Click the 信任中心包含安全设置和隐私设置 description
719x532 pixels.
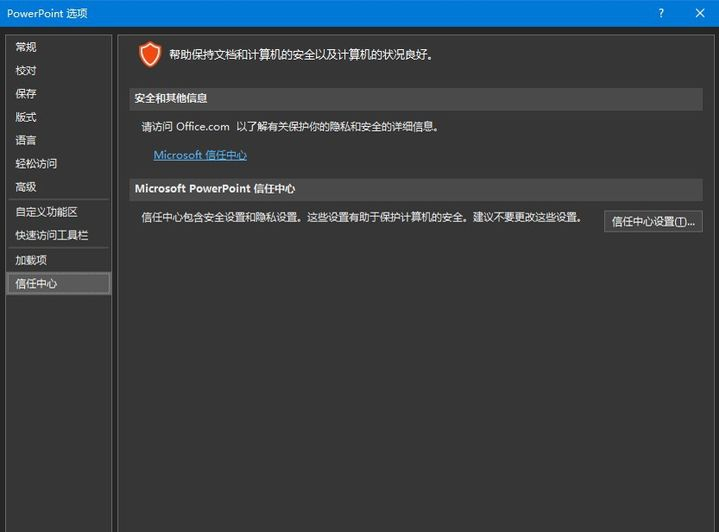coord(362,217)
